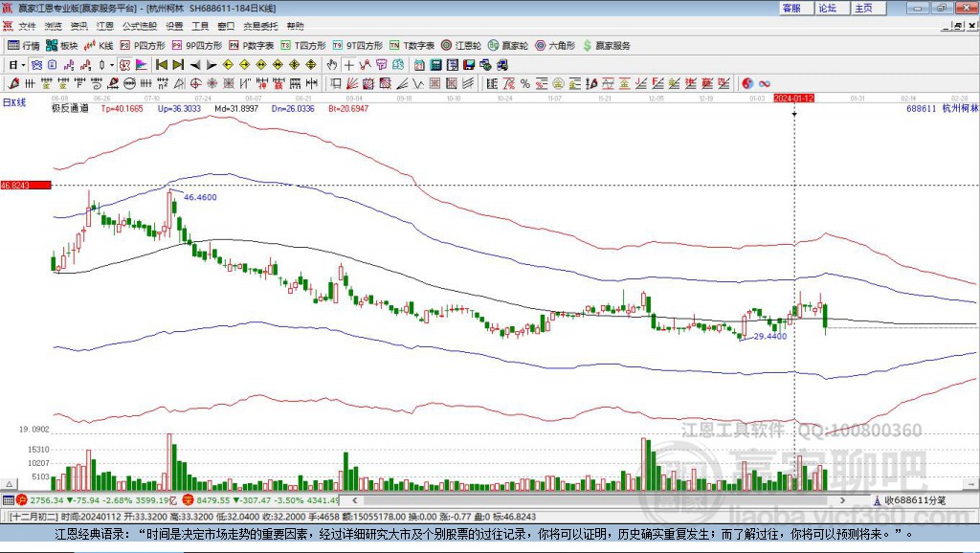Image resolution: width=980 pixels, height=553 pixels.
Task: Step chart left with black left arrow
Action: click(195, 64)
